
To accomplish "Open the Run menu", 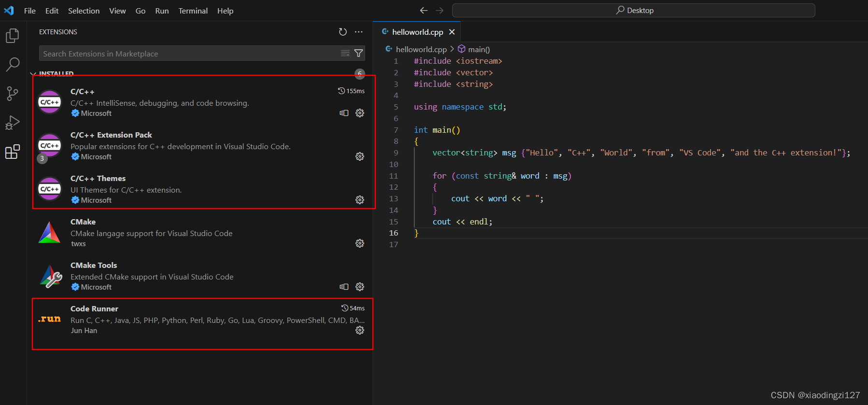I will 162,11.
